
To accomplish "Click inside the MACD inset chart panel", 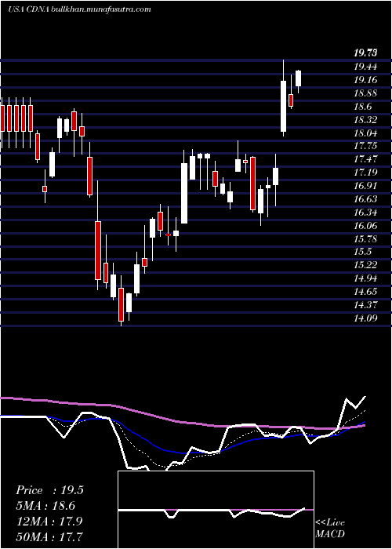I will click(216, 510).
